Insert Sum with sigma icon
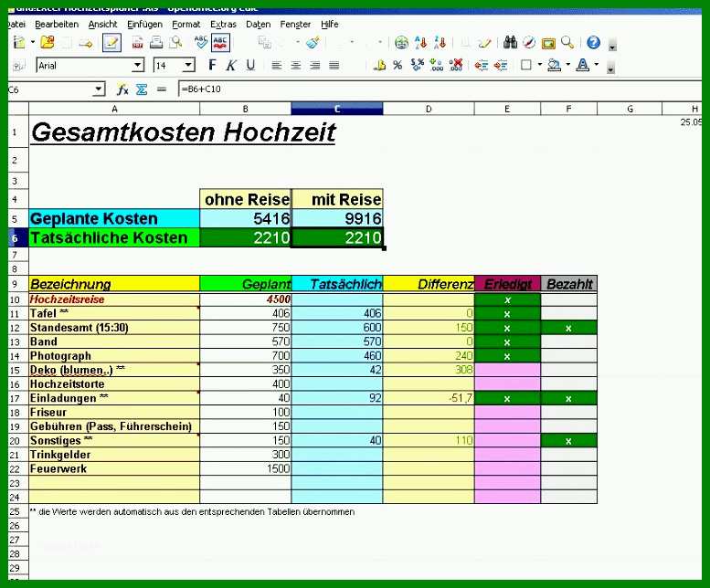The height and width of the screenshot is (588, 710). coord(142,89)
